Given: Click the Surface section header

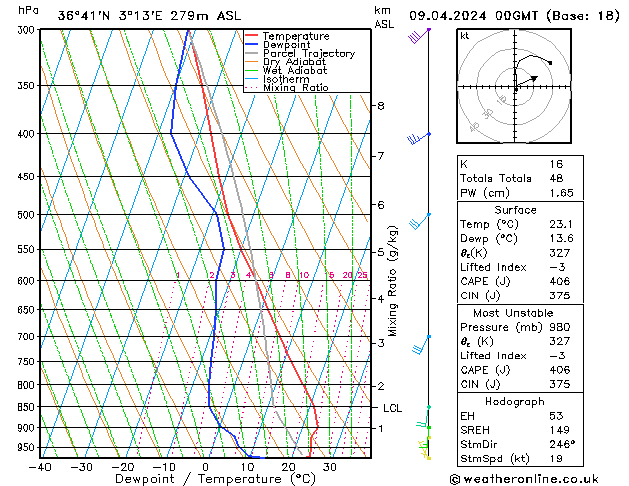Looking at the screenshot, I should 515,210.
